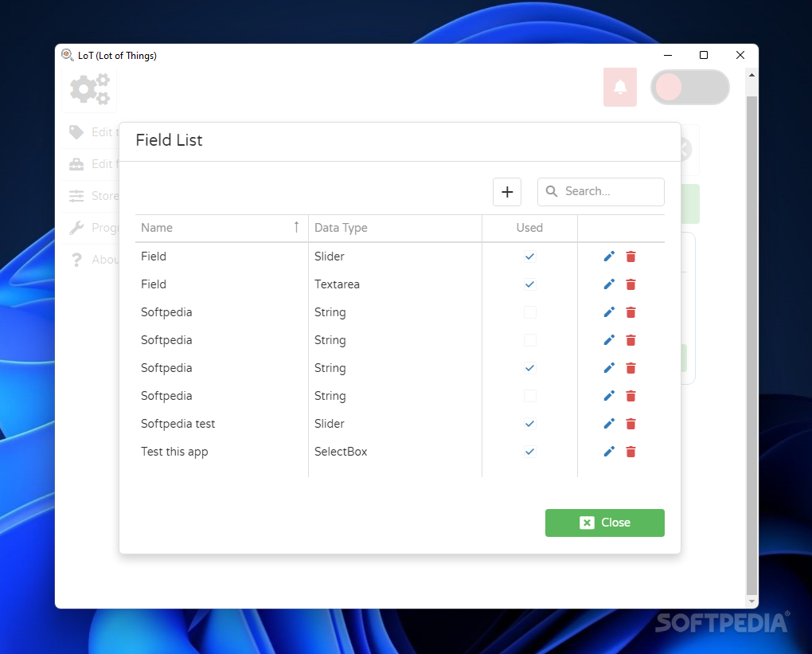Close the Field List dialog with green button
The height and width of the screenshot is (654, 812).
[x=605, y=523]
